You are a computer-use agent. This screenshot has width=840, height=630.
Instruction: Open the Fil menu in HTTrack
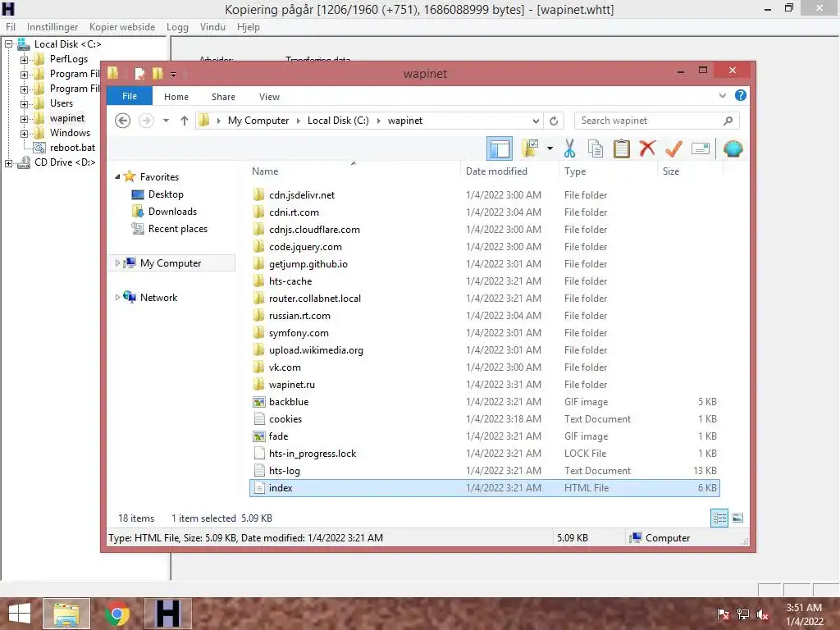11,27
